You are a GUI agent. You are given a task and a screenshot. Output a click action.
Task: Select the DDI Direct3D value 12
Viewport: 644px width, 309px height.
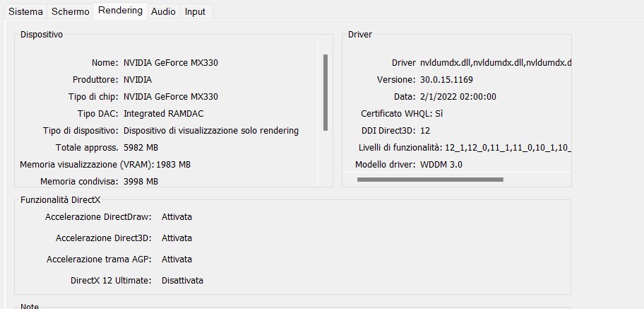425,131
